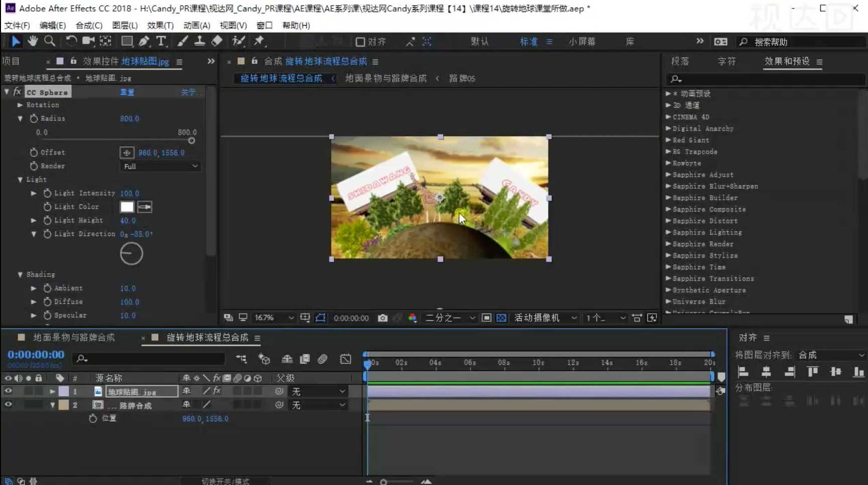Viewport: 868px width, 485px height.
Task: Select the Selection arrow tool
Action: click(x=16, y=41)
